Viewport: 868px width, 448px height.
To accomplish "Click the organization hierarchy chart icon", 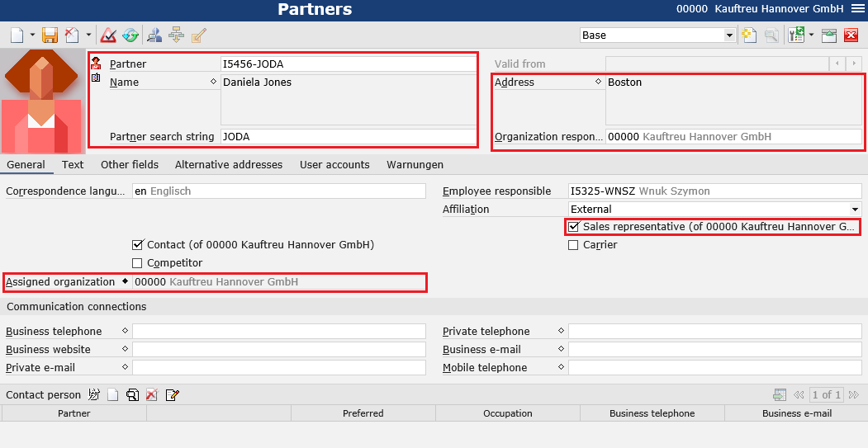I will [x=177, y=35].
